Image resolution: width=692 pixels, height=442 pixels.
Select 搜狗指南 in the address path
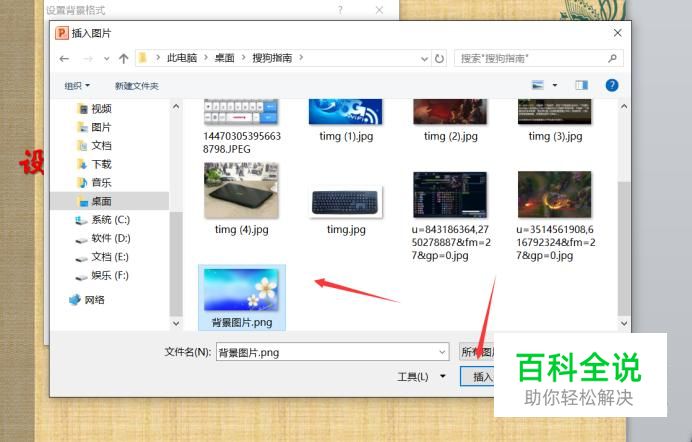point(272,58)
